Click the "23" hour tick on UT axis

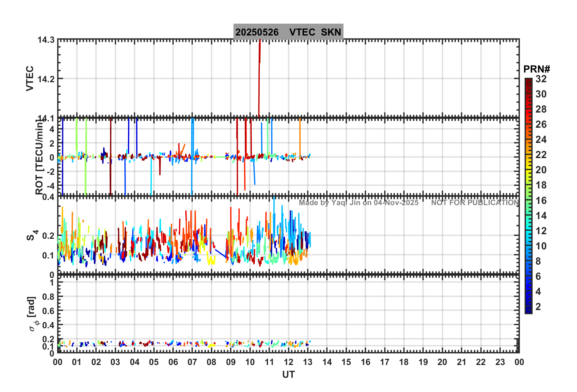pyautogui.click(x=500, y=362)
